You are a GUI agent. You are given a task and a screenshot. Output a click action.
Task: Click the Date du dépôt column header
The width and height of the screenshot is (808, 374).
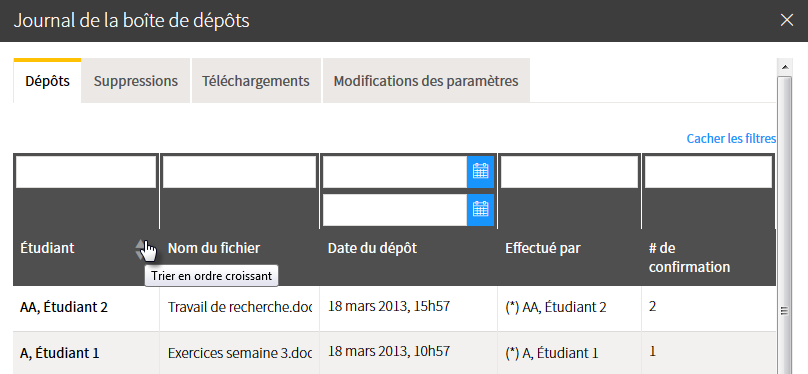373,248
